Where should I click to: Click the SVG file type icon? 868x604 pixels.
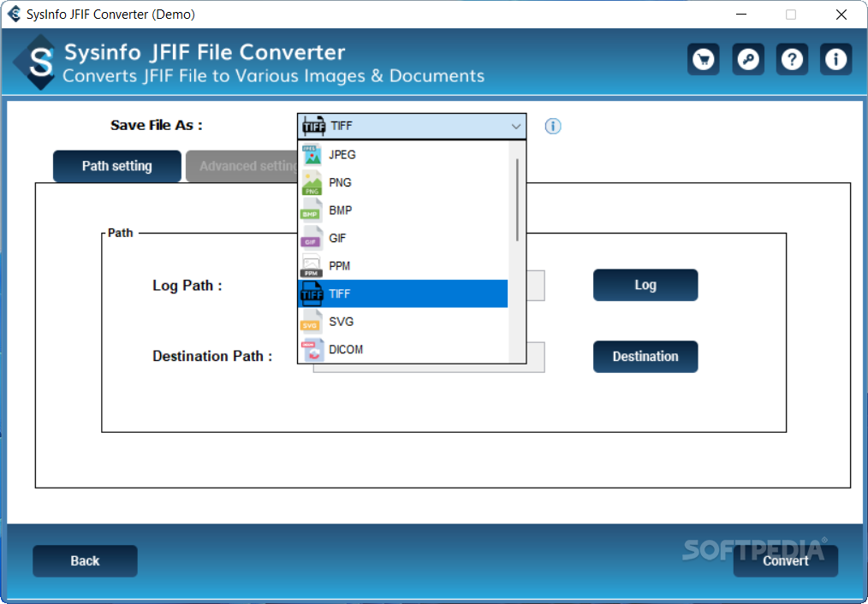(312, 322)
